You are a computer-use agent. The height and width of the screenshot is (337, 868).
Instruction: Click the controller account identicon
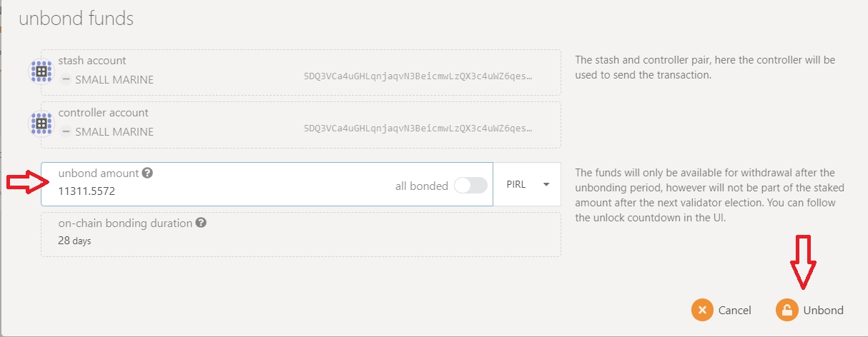coord(41,124)
